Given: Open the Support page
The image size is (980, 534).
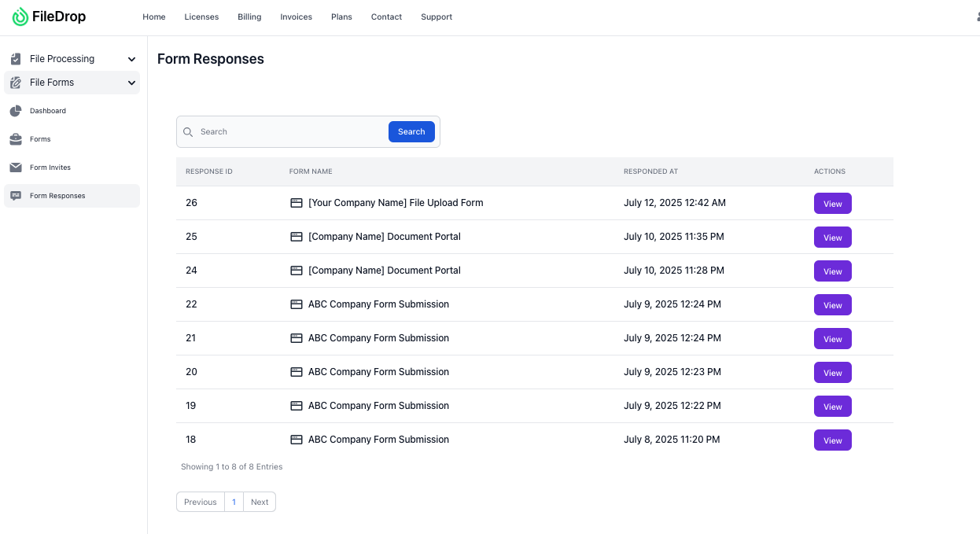Looking at the screenshot, I should tap(437, 17).
